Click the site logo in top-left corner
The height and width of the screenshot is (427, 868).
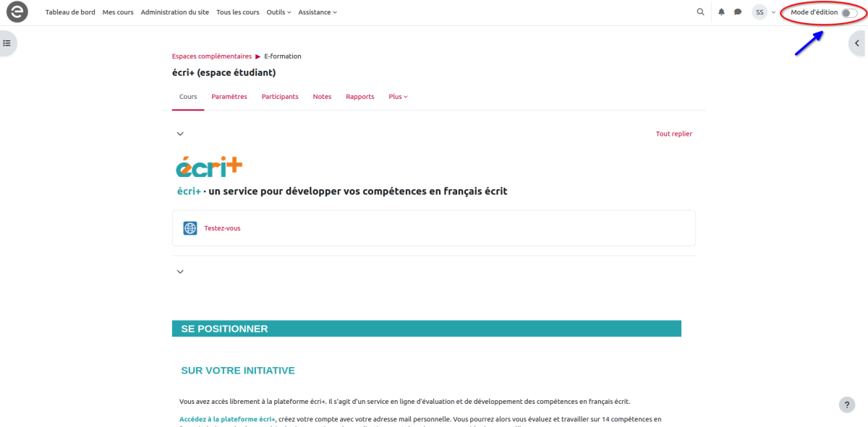tap(17, 12)
